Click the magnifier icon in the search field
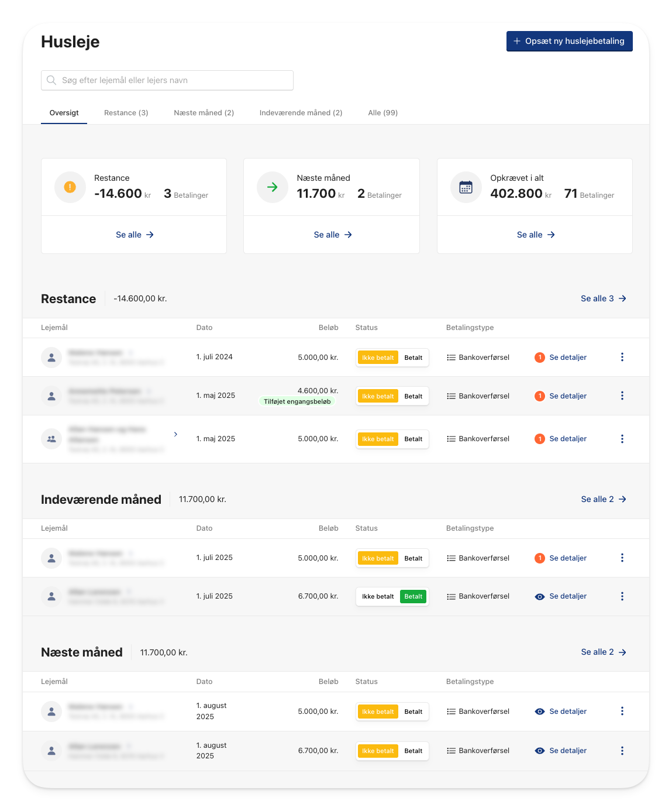This screenshot has height=811, width=672. coord(51,80)
